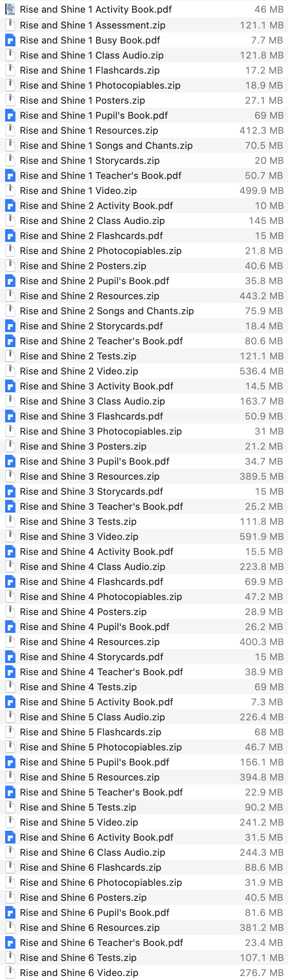The width and height of the screenshot is (288, 980).
Task: Click the zip icon of Rise and Shine 6 Video.zip
Action: [x=10, y=973]
